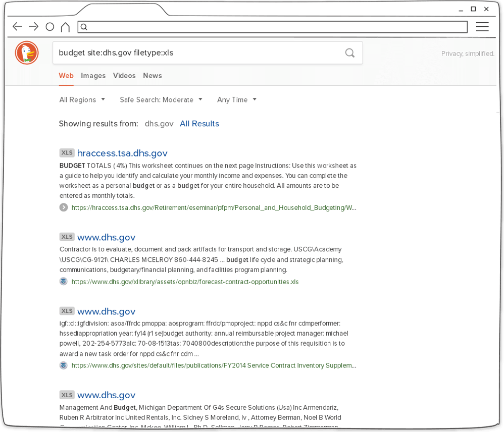Reload the page with the circle icon
504x432 pixels.
tap(50, 27)
